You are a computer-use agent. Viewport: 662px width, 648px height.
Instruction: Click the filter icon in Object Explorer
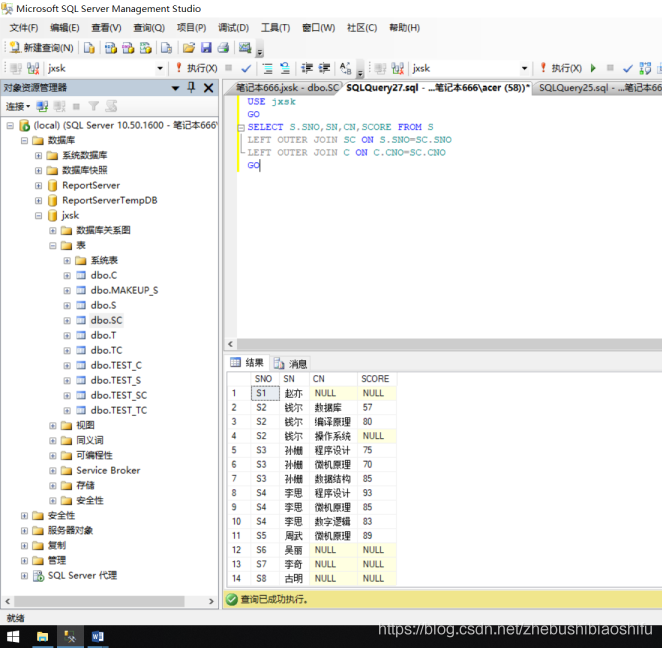[x=93, y=106]
